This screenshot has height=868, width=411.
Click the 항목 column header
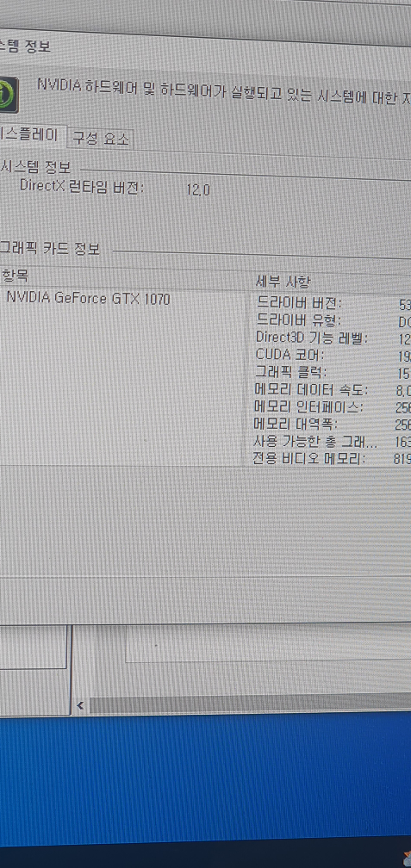tap(15, 274)
